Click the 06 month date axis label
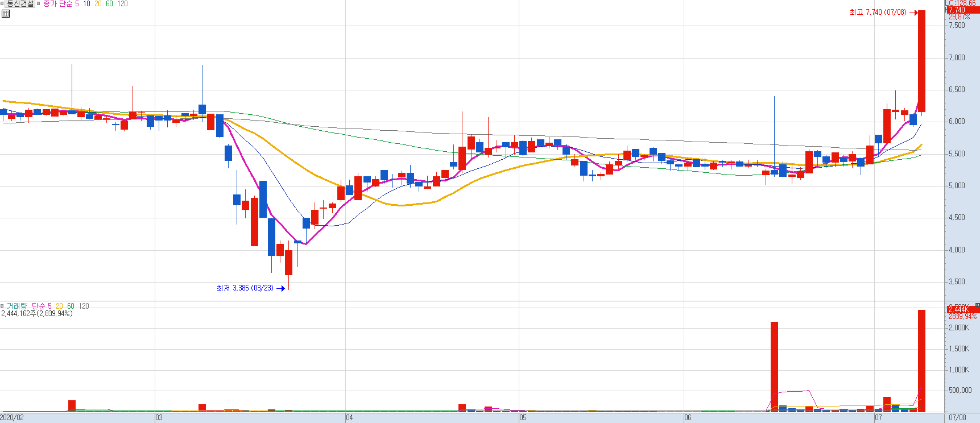The width and height of the screenshot is (980, 423). click(688, 418)
